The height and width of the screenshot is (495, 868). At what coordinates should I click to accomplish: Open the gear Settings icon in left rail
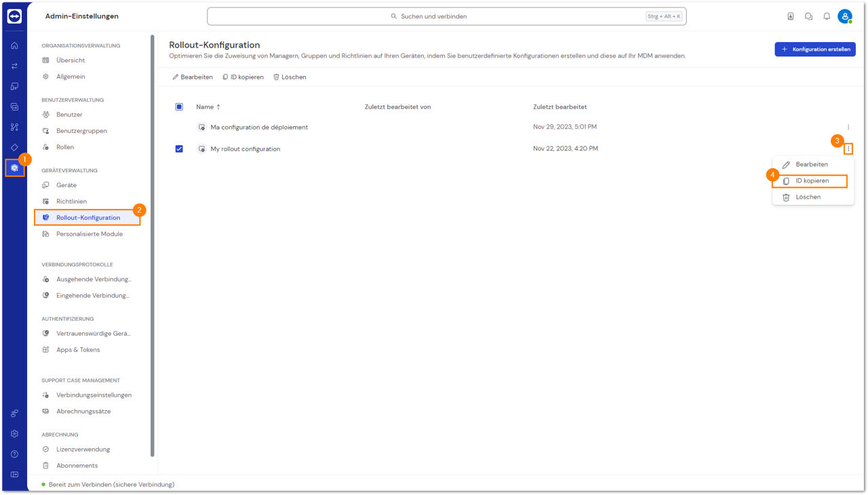tap(14, 433)
